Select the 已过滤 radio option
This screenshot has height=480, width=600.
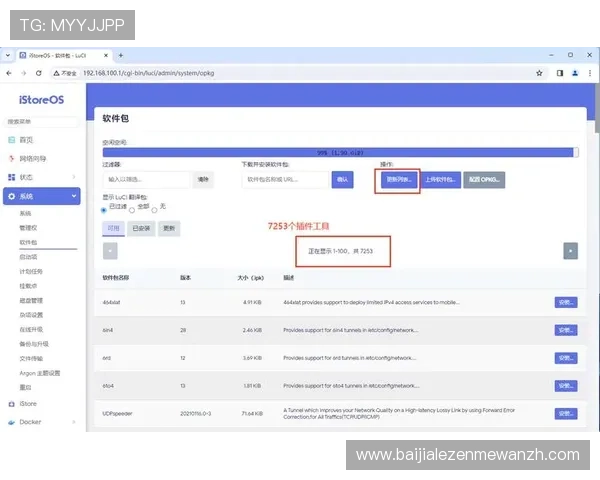(104, 210)
